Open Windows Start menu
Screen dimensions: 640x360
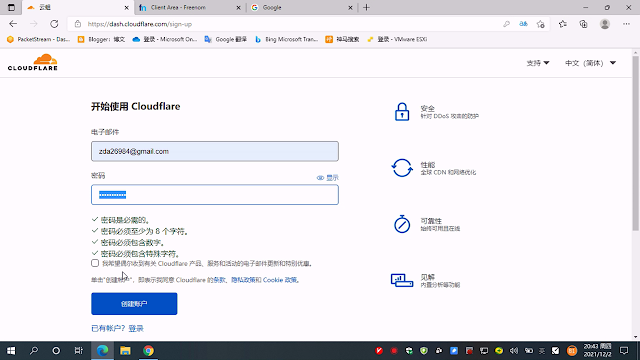click(11, 351)
